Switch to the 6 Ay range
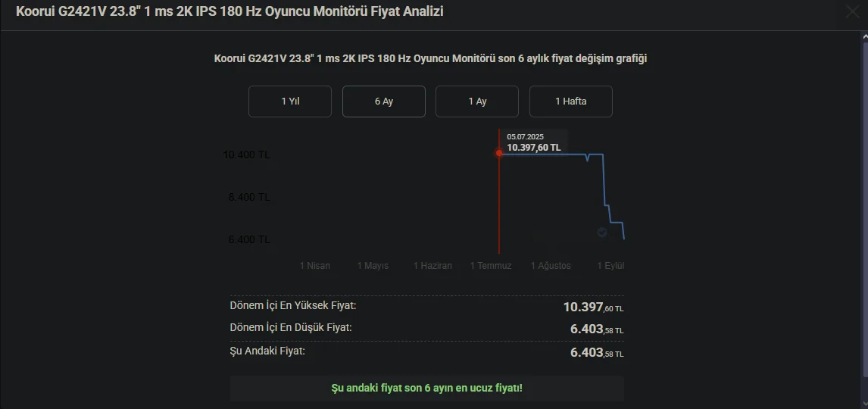Screen dimensions: 868x409 384,101
